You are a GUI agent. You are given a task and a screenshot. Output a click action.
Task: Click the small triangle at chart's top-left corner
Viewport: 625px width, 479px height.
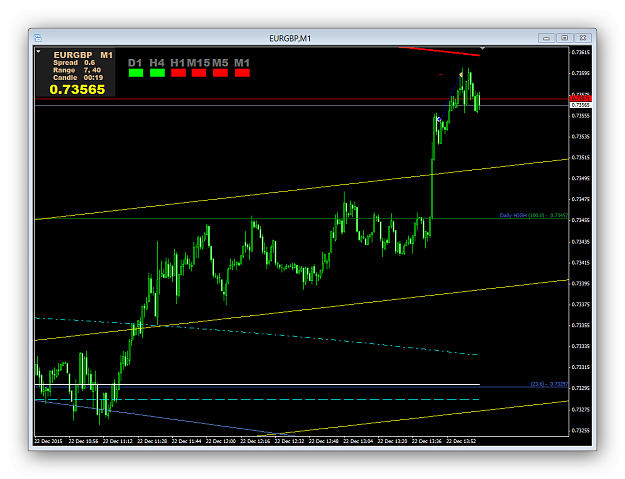(x=38, y=51)
